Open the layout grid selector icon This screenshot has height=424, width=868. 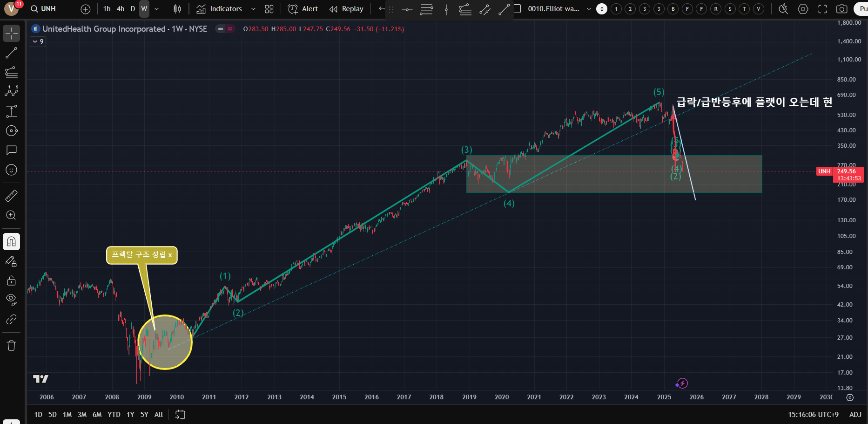tap(269, 9)
